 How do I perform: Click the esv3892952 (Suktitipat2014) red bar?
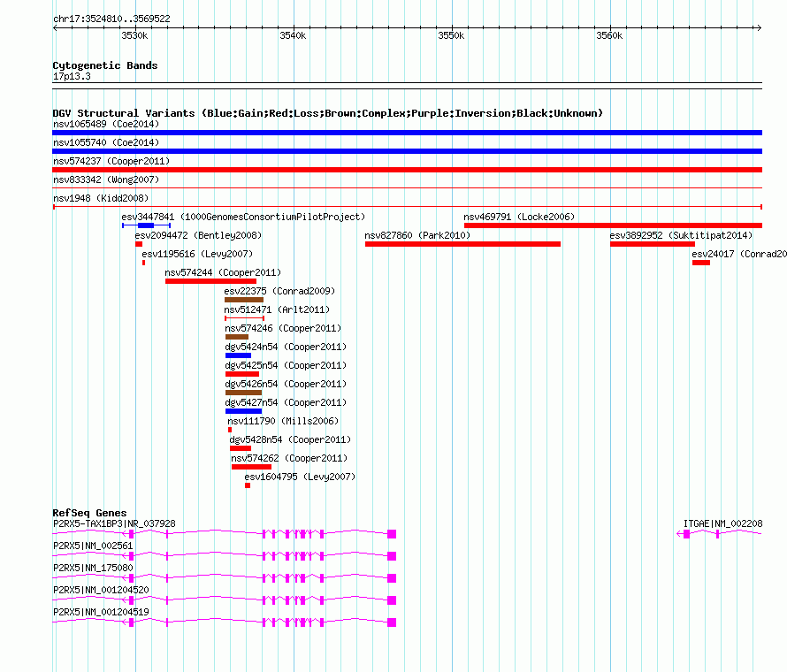tap(653, 244)
